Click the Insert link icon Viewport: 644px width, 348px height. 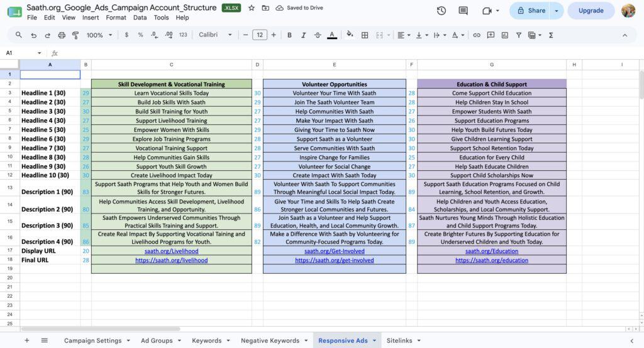tap(477, 35)
